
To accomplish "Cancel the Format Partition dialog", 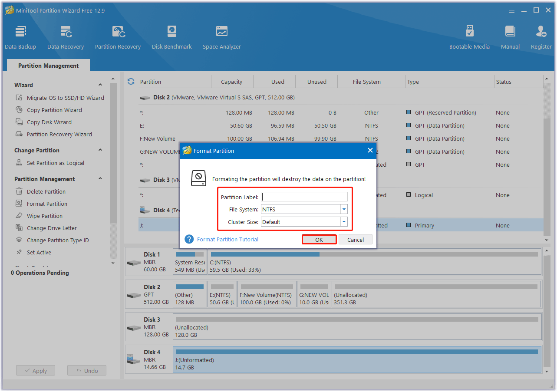I will click(x=356, y=240).
